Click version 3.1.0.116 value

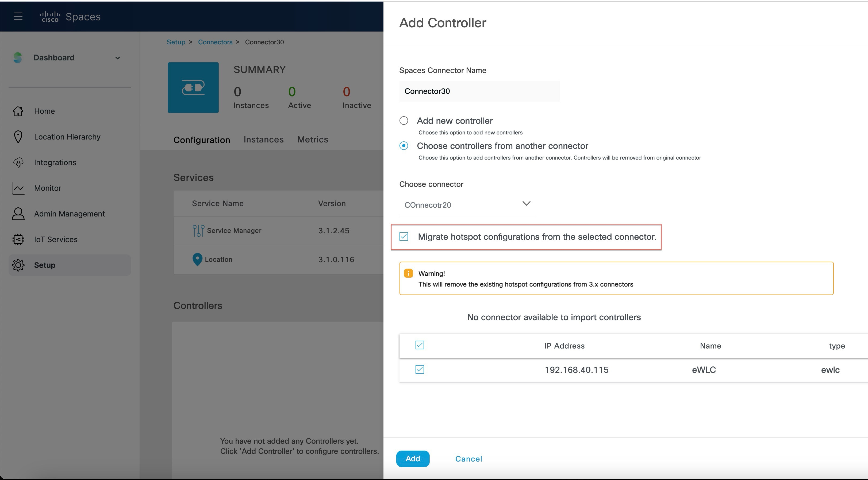336,259
